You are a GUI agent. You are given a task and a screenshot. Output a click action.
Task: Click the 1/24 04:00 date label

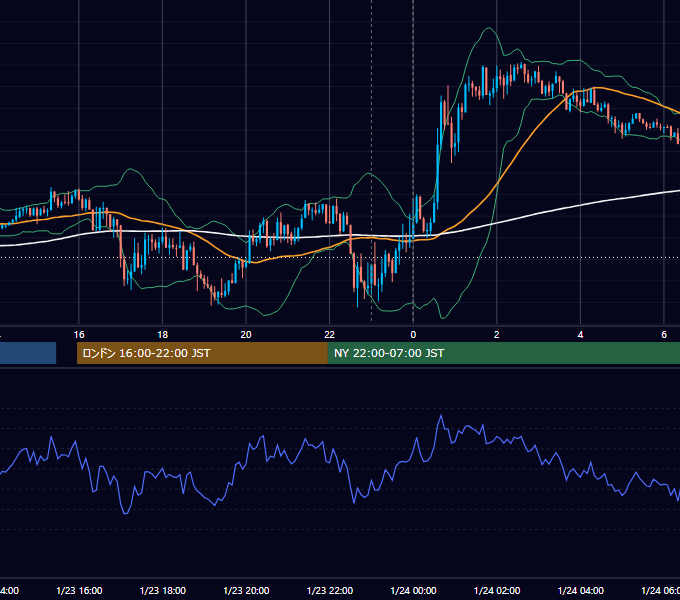click(581, 590)
